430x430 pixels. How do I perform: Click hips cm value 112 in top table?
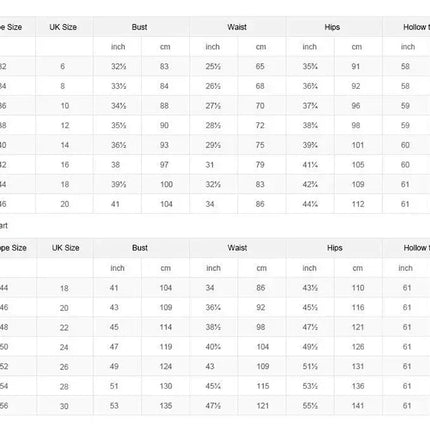[x=358, y=204]
